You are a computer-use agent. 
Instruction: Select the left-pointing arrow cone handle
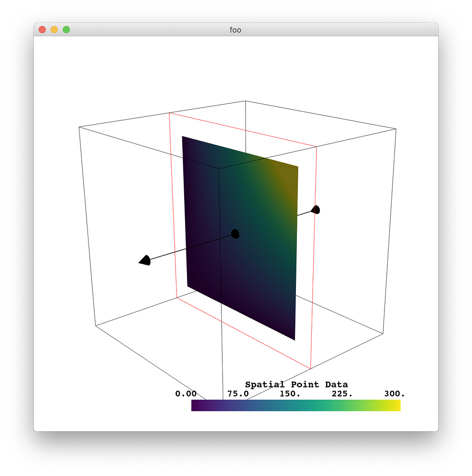tap(145, 259)
